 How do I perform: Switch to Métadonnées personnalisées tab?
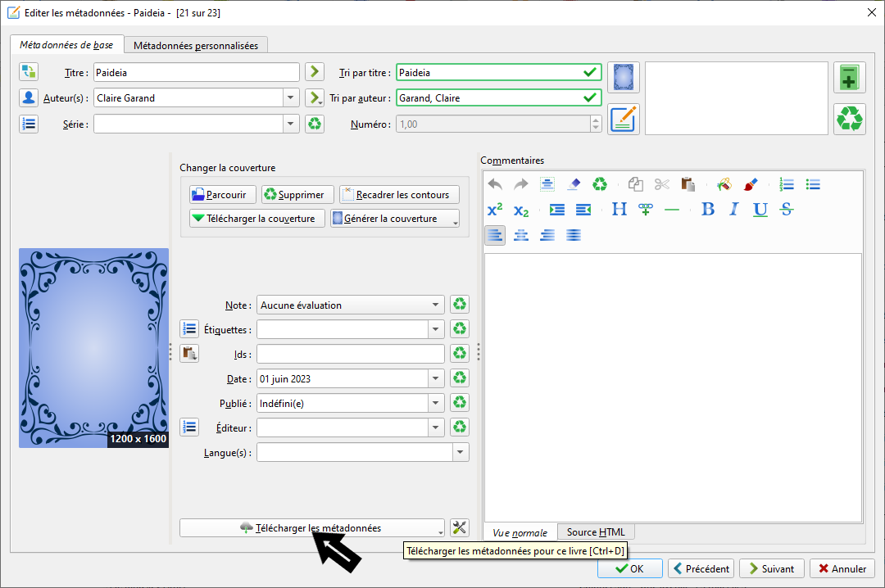pos(196,46)
